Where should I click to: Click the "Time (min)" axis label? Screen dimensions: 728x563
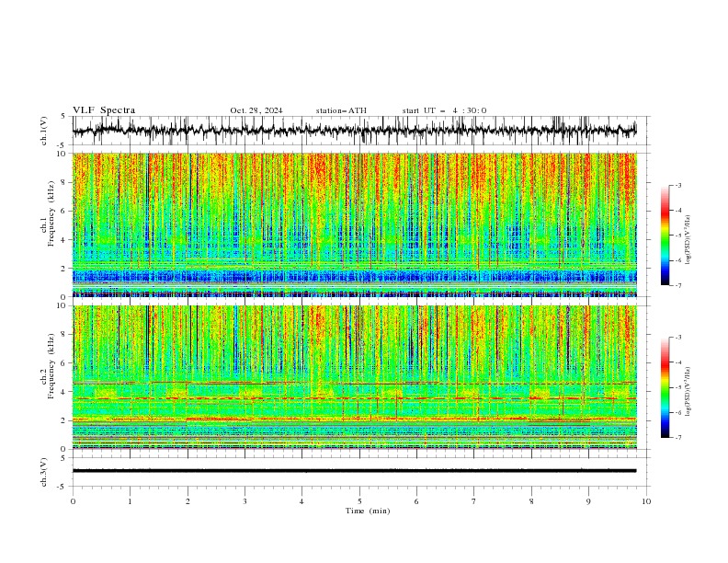pyautogui.click(x=368, y=511)
